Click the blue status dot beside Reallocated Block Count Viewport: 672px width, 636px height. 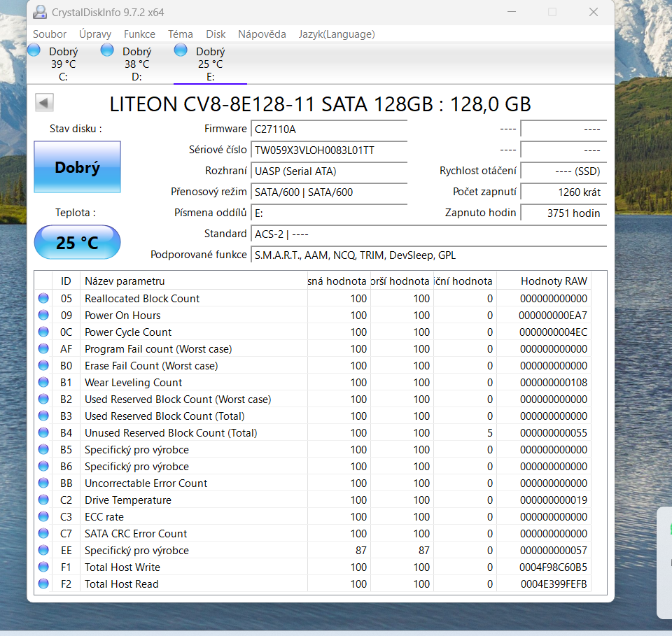(x=43, y=298)
